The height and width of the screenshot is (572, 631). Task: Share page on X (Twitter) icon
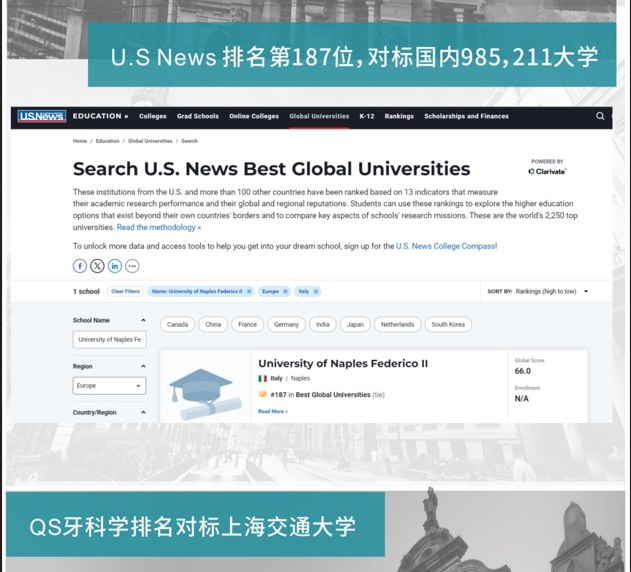97,266
